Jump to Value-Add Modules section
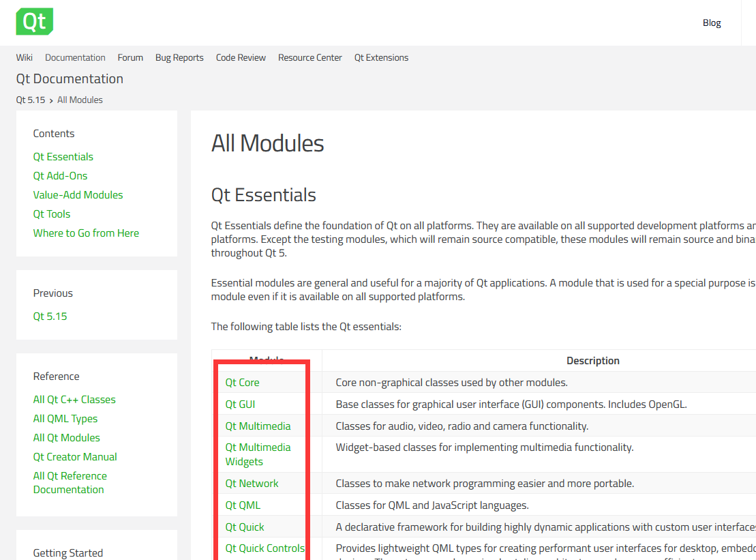Screen dimensions: 756x560 point(78,195)
